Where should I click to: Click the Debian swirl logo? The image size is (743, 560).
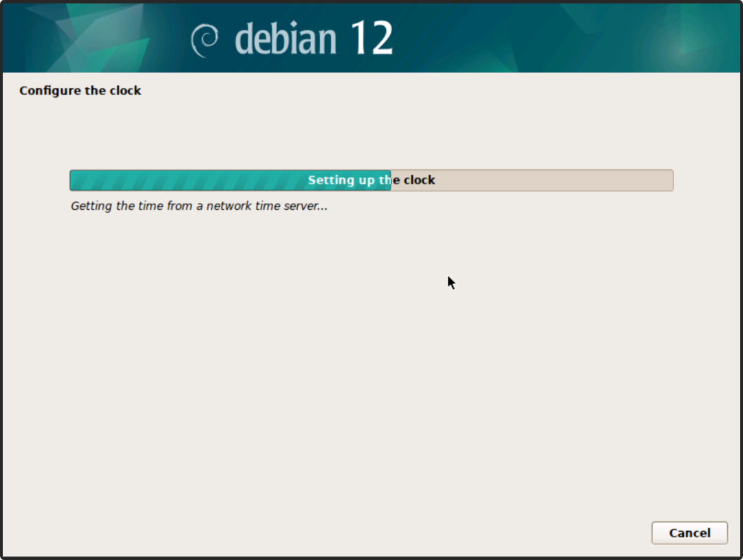[x=204, y=40]
